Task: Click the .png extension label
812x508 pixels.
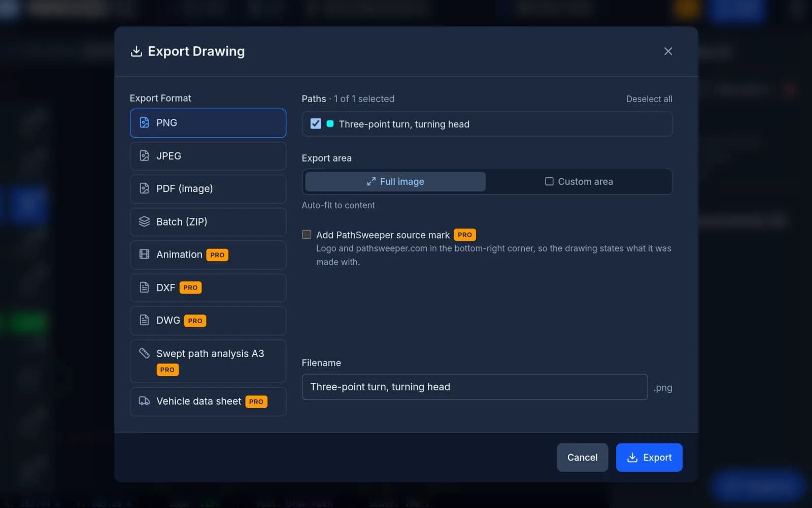Action: point(663,388)
